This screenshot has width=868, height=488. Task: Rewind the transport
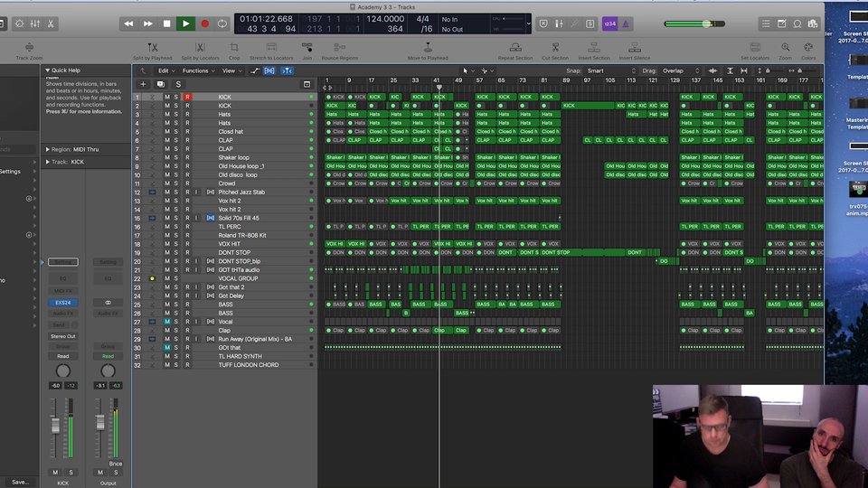[128, 23]
